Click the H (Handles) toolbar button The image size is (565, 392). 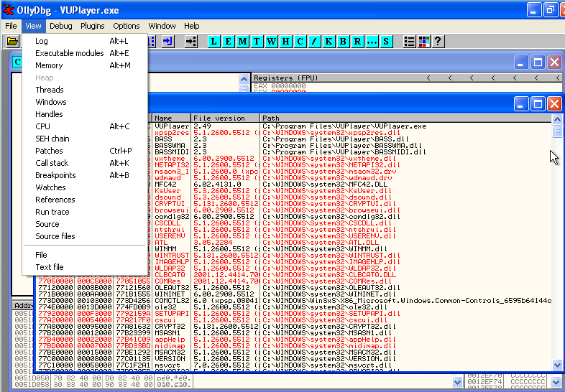coord(285,42)
